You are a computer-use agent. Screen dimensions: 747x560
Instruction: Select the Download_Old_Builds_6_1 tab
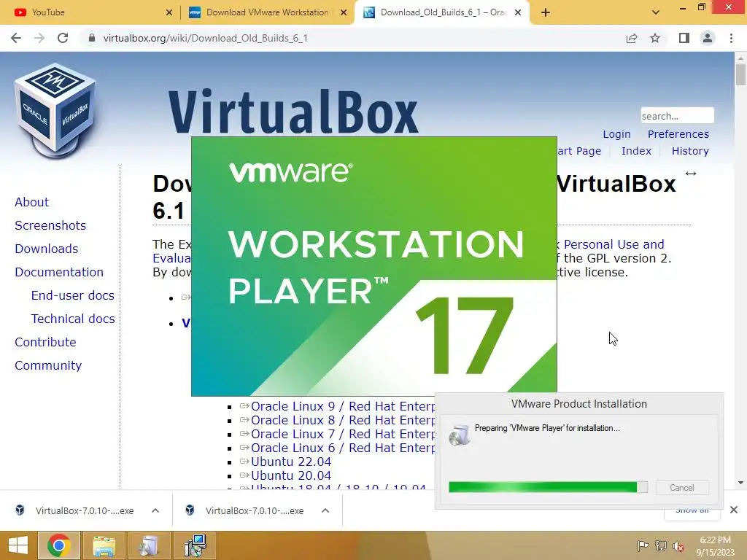click(441, 12)
